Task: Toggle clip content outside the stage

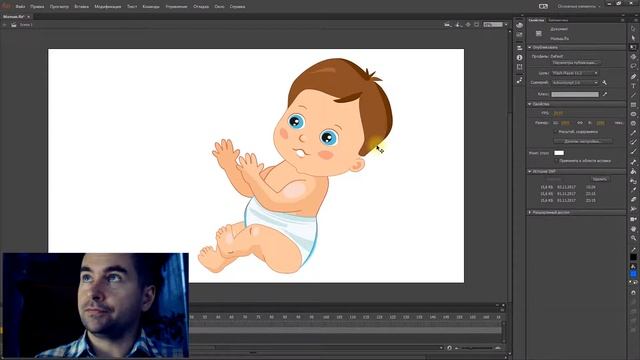Action: pos(476,25)
